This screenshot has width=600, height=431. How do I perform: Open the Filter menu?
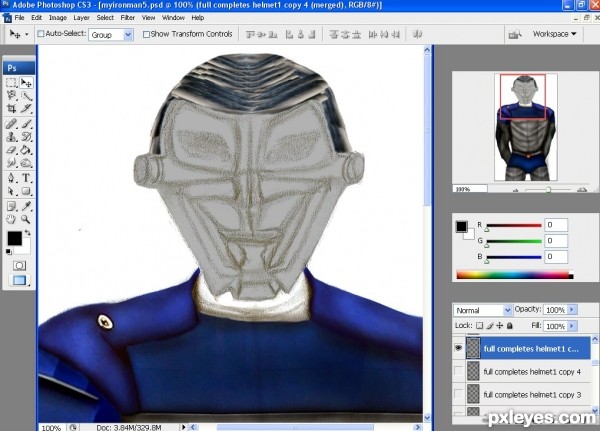[x=127, y=18]
